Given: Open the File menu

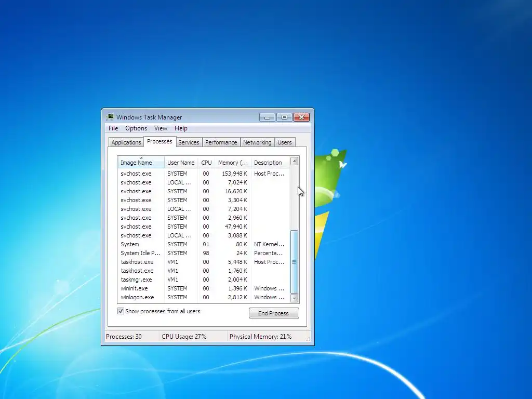Looking at the screenshot, I should [113, 128].
